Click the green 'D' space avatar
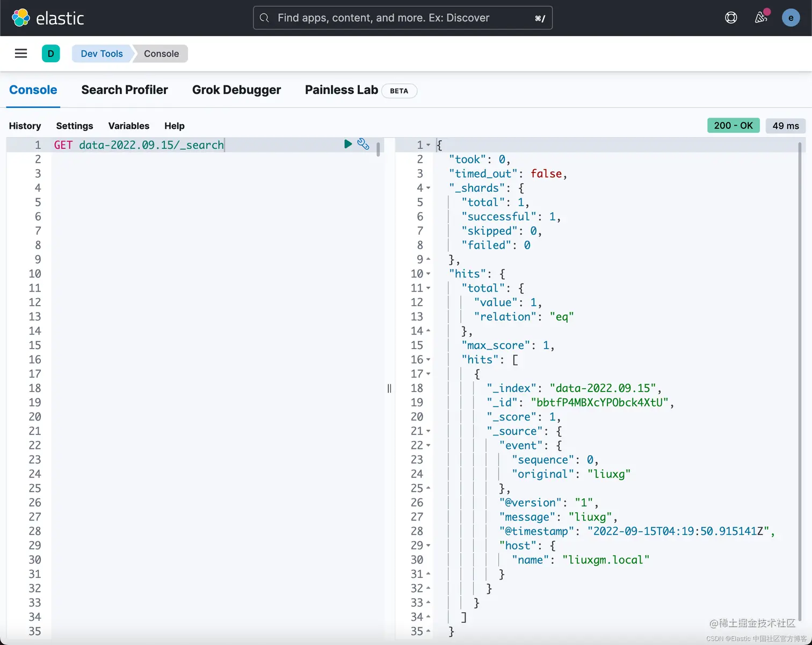Screen dimensions: 812x645 point(51,53)
